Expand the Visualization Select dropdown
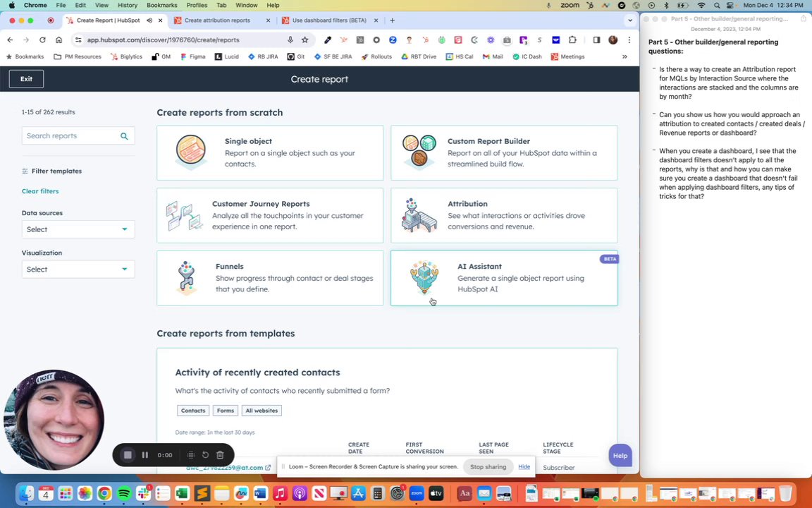This screenshot has width=812, height=508. click(x=78, y=269)
